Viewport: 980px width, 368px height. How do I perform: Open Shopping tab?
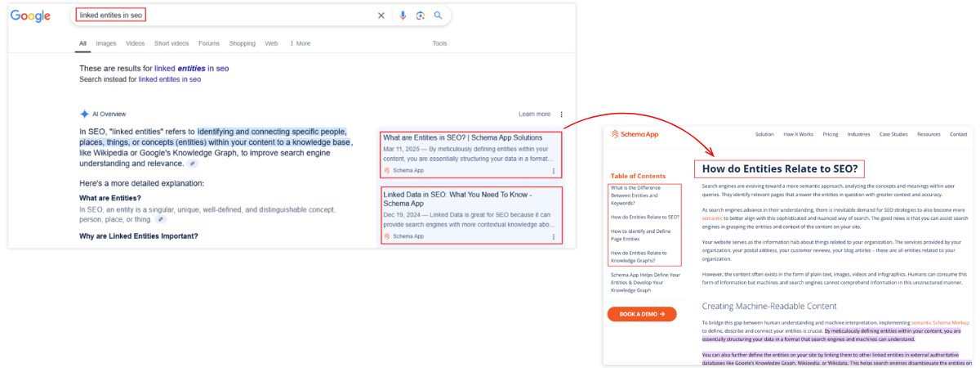243,43
